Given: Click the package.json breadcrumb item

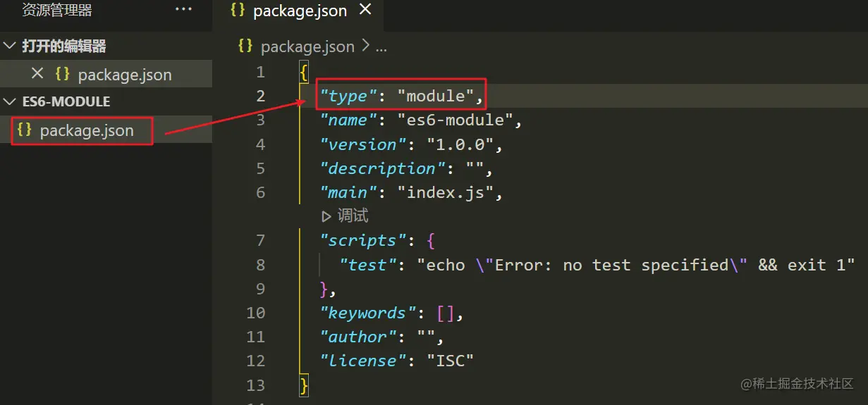Looking at the screenshot, I should pos(307,46).
